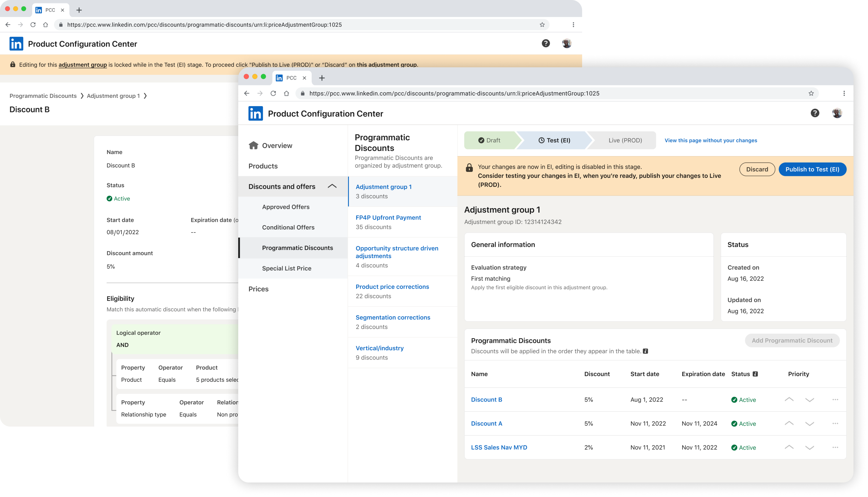Viewport: 868px width, 497px height.
Task: Click the front browser URL address bar
Action: tap(454, 93)
